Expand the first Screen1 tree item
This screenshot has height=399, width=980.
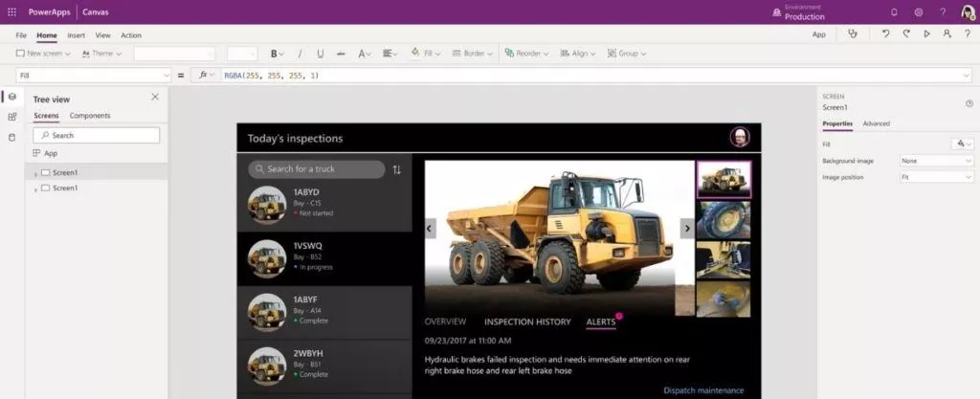(35, 173)
